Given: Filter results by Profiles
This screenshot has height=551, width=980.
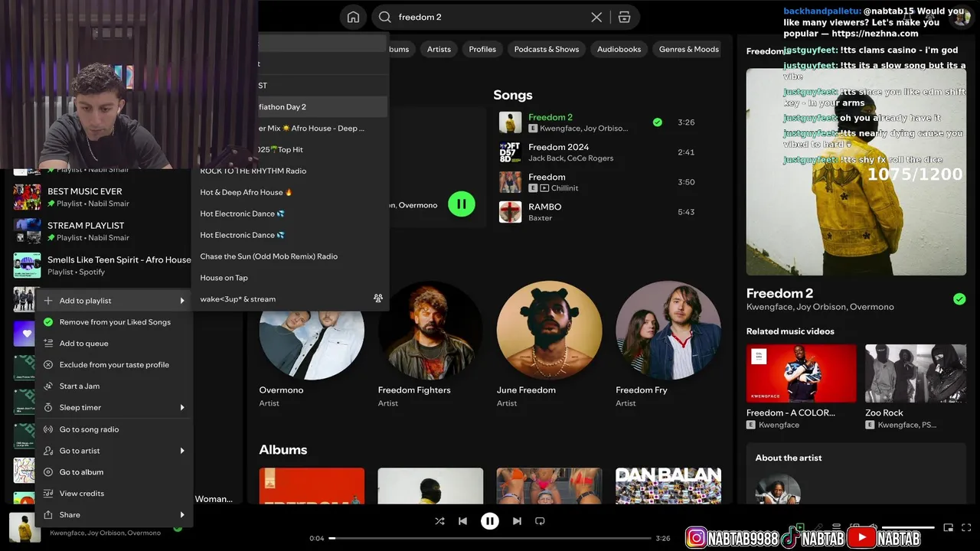Looking at the screenshot, I should click(482, 49).
